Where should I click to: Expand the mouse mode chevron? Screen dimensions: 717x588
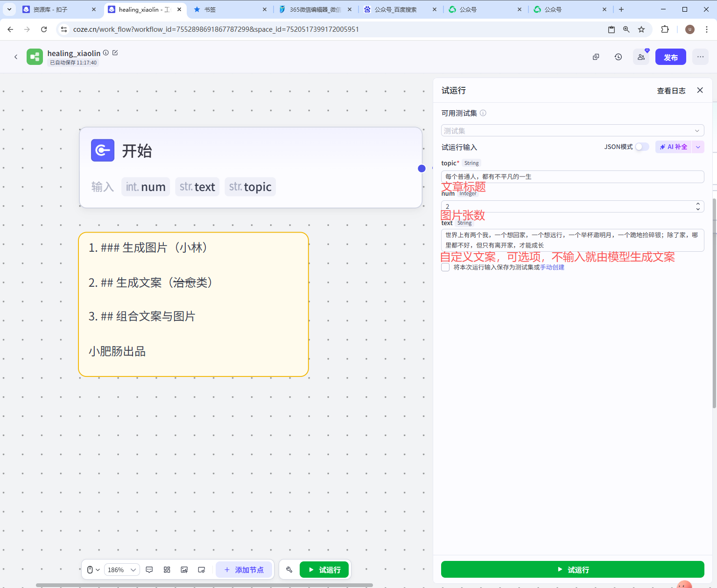click(x=98, y=570)
